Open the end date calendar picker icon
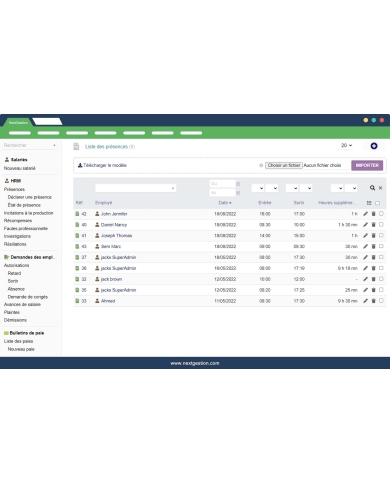The width and height of the screenshot is (390, 484). click(x=238, y=193)
